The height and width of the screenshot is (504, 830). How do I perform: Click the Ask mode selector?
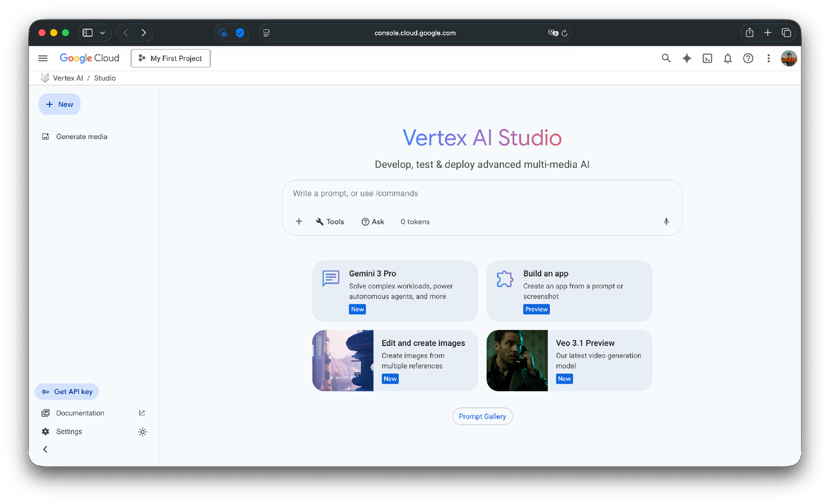click(x=373, y=221)
